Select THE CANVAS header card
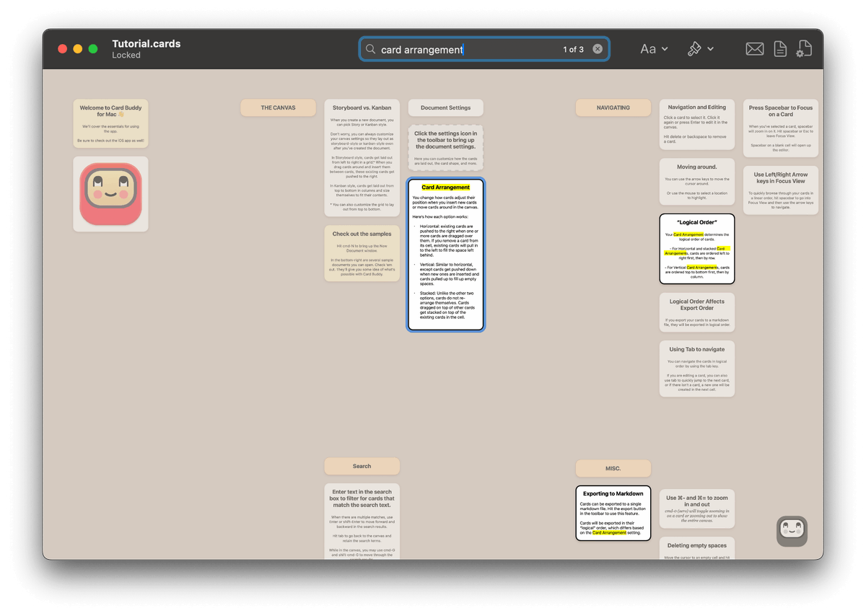Viewport: 866px width, 616px height. point(278,107)
